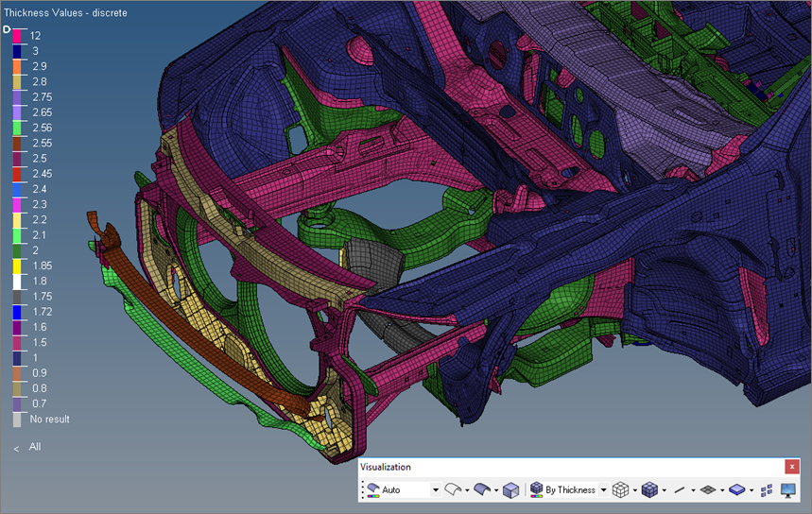The image size is (812, 514).
Task: Open the By Thickness dropdown
Action: point(603,489)
